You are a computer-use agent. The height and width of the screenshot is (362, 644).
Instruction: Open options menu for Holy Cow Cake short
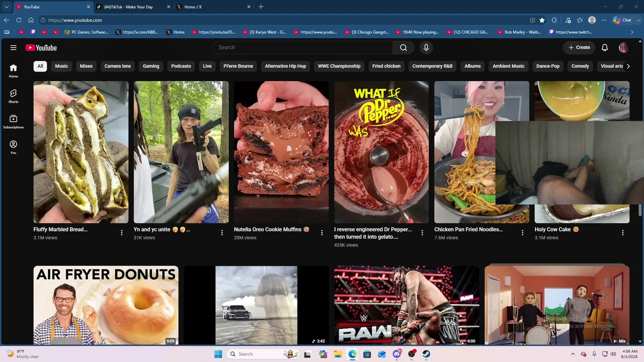click(x=623, y=233)
